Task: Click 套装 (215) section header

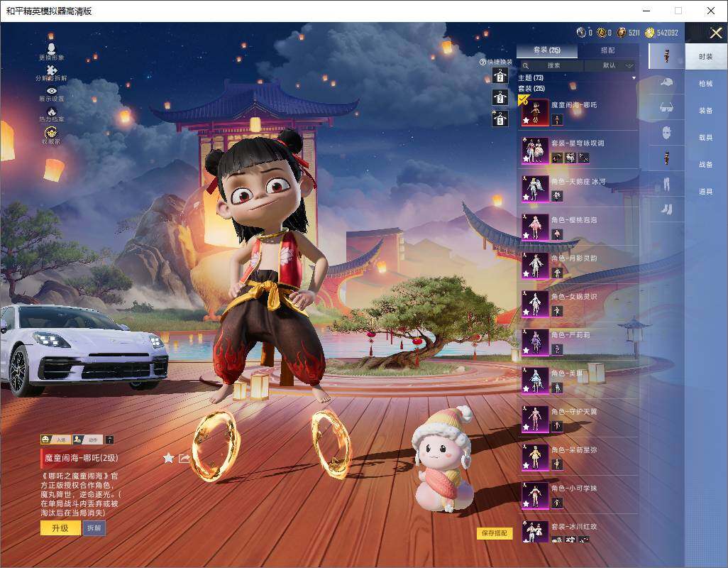Action: click(x=531, y=88)
